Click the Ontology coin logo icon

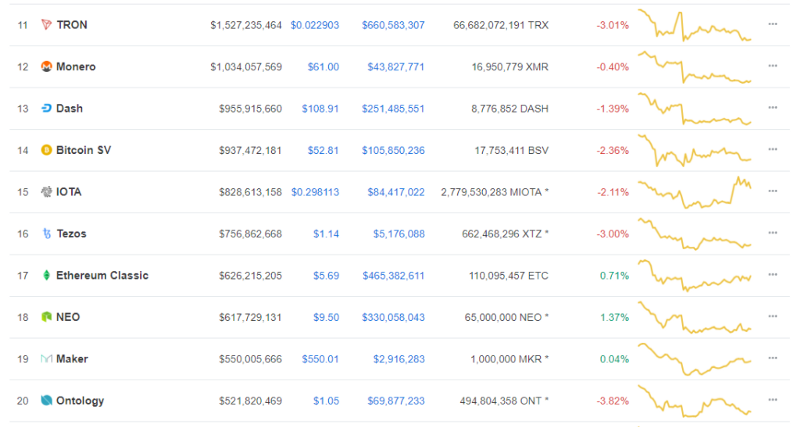[x=46, y=400]
